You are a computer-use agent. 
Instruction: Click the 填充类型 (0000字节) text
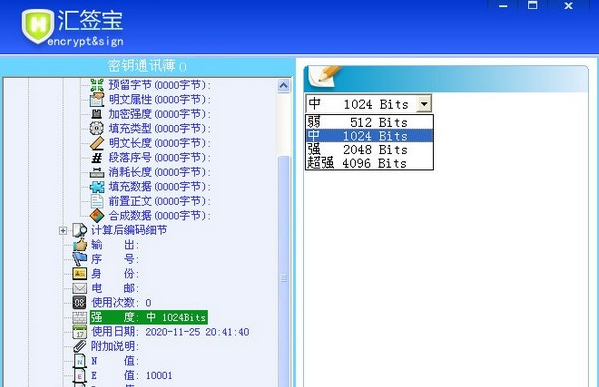click(x=160, y=128)
